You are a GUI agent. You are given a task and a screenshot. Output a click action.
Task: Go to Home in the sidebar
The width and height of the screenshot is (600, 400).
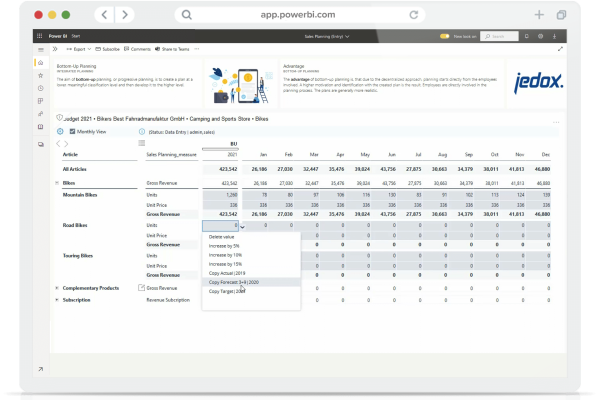click(41, 62)
